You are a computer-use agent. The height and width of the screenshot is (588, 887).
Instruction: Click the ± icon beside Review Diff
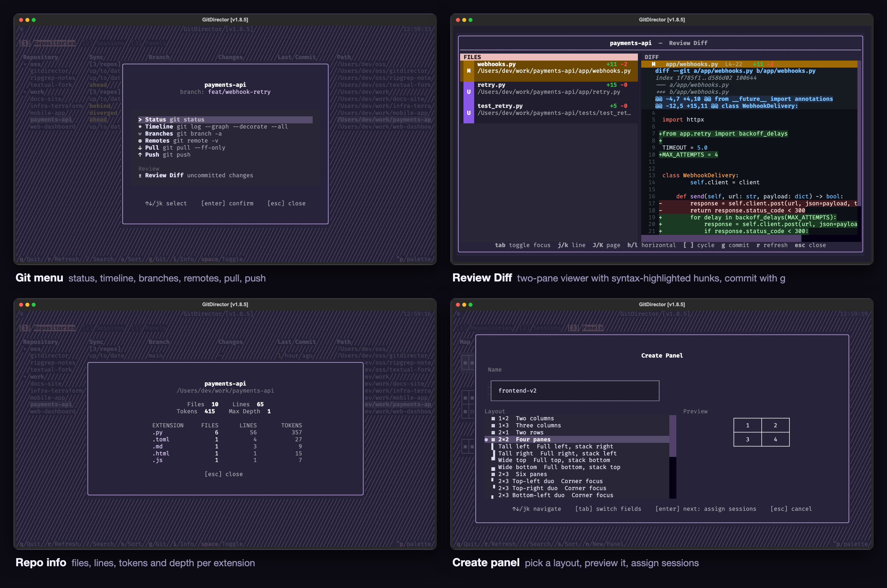pyautogui.click(x=140, y=175)
